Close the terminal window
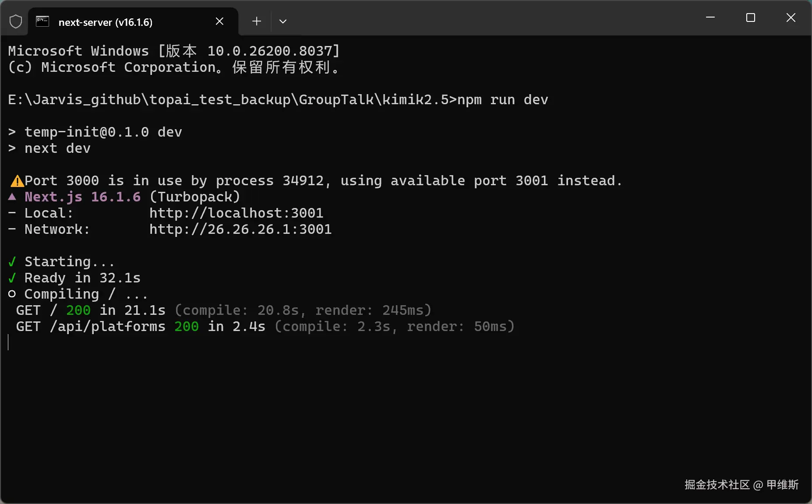Image resolution: width=812 pixels, height=504 pixels. (791, 18)
